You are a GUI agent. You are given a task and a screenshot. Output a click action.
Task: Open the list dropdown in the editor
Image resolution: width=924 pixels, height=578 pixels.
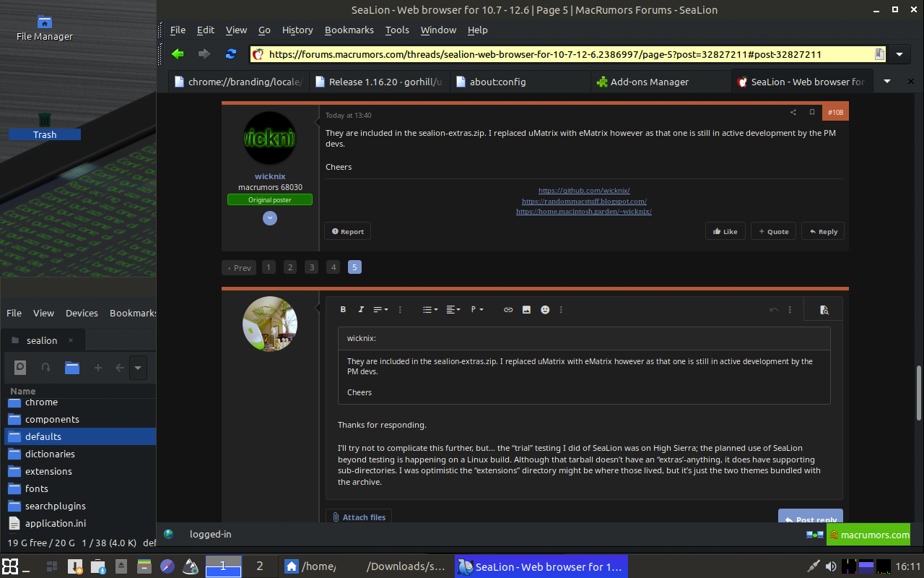(x=430, y=309)
